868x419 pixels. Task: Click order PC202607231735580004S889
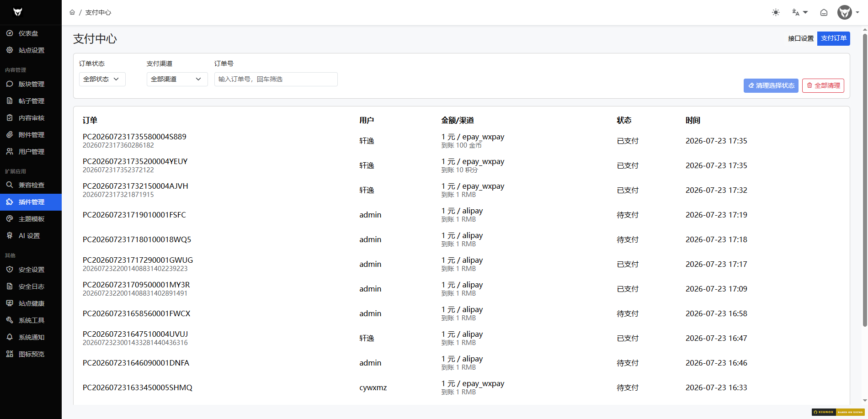tap(134, 137)
